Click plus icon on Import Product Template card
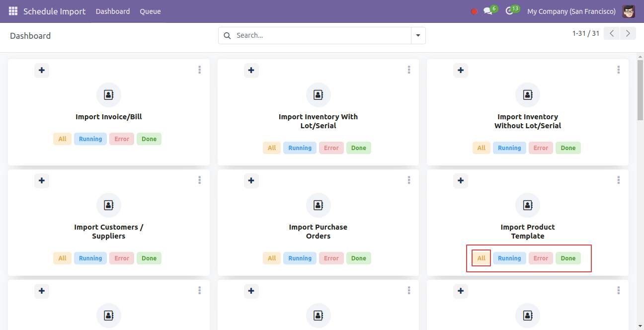This screenshot has width=644, height=330. 461,180
